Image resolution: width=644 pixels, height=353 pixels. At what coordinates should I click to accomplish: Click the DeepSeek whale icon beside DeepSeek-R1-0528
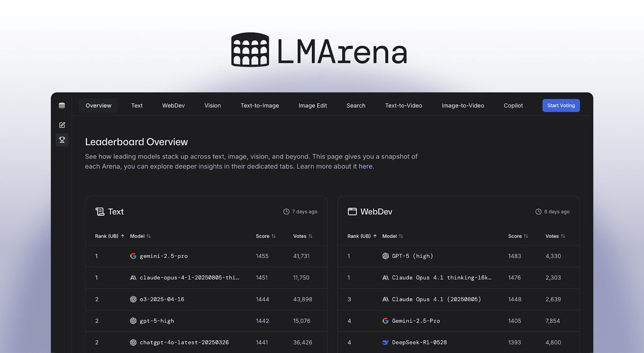(x=385, y=342)
